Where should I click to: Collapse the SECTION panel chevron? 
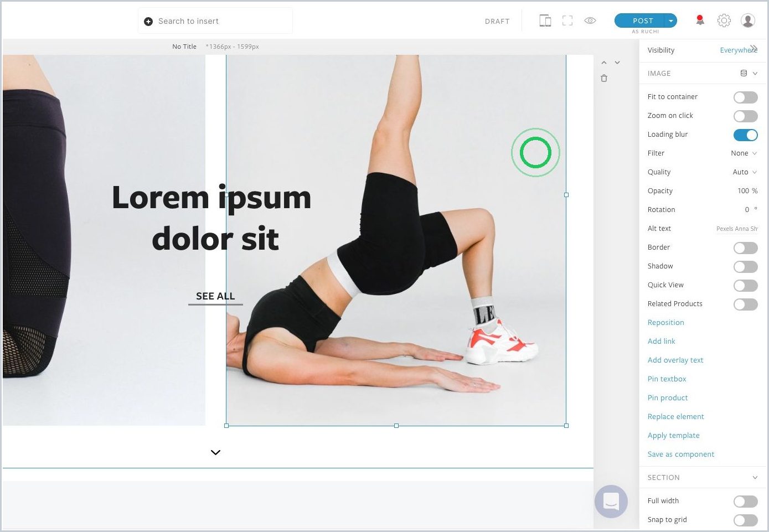pyautogui.click(x=755, y=477)
